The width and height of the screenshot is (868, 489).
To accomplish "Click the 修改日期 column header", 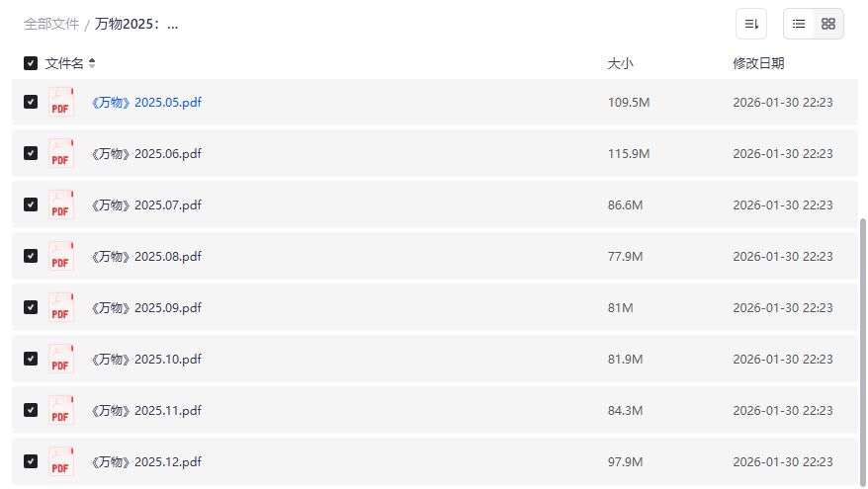I will (x=758, y=63).
